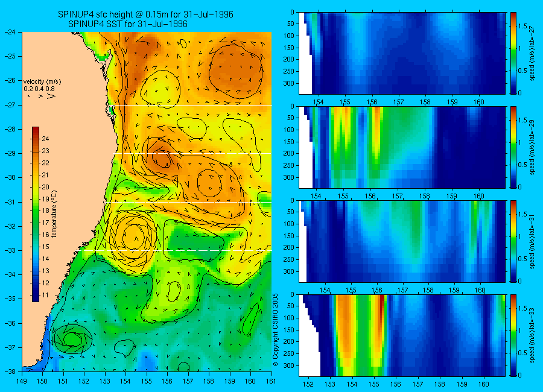
Task: Click the lat=-27 speed cross-section panel
Action: tap(402, 53)
